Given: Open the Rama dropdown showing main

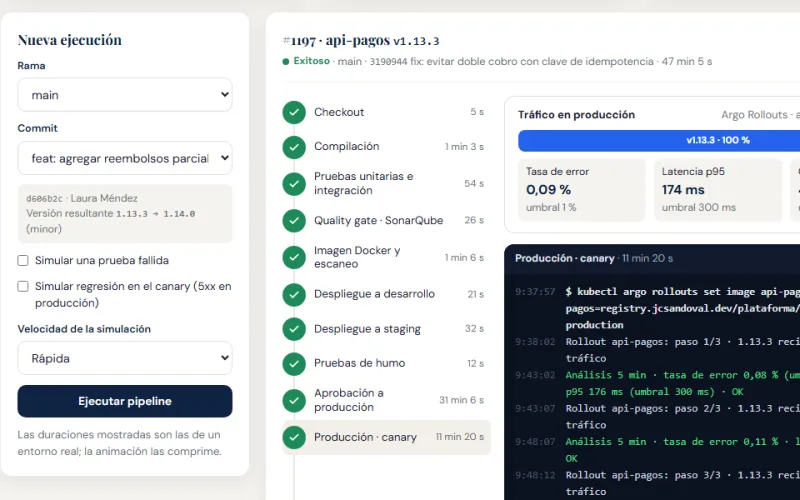Looking at the screenshot, I should pos(125,95).
